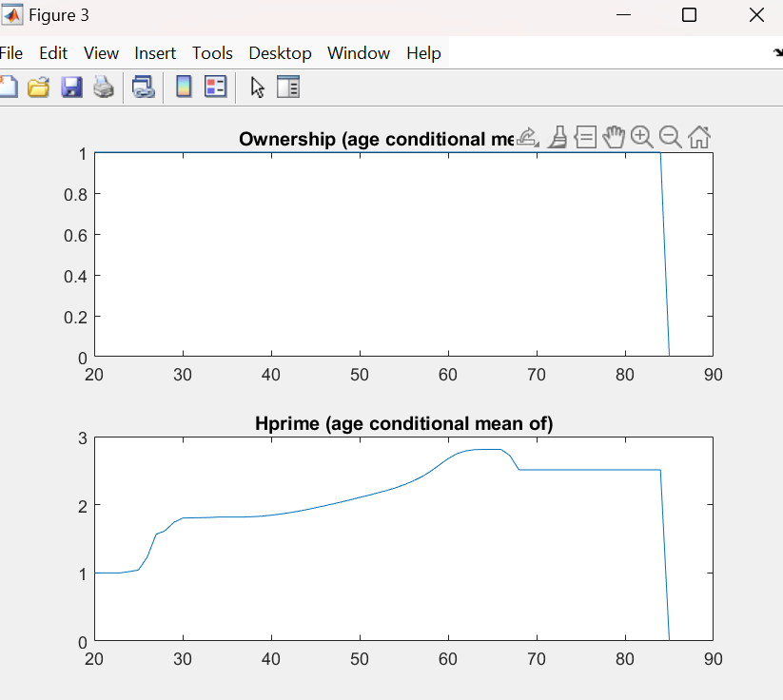Maximize the Figure 3 window
The image size is (783, 700).
tap(689, 15)
